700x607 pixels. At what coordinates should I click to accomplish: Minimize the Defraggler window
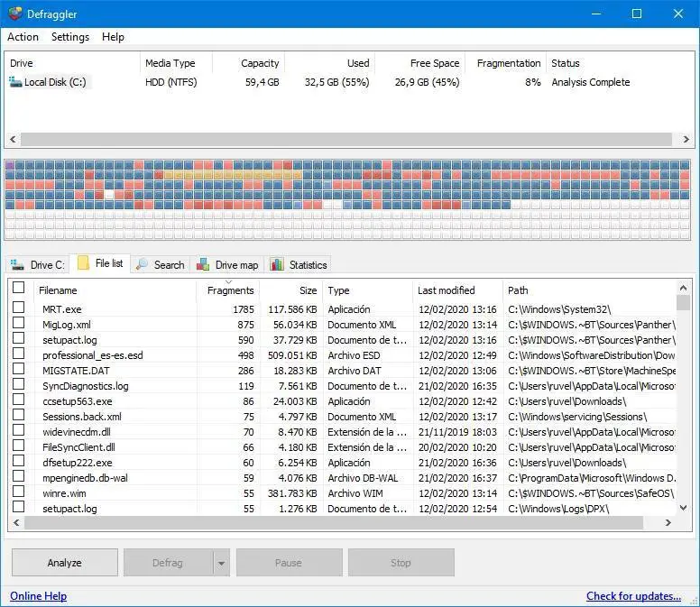(x=596, y=14)
